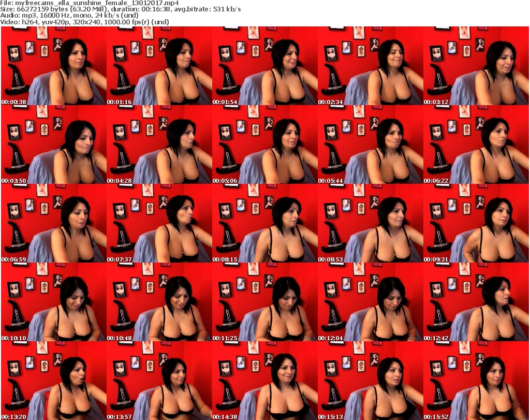Image resolution: width=530 pixels, height=420 pixels.
Task: Pick the thumbnail stamped 00:09:31
Action: coord(476,223)
